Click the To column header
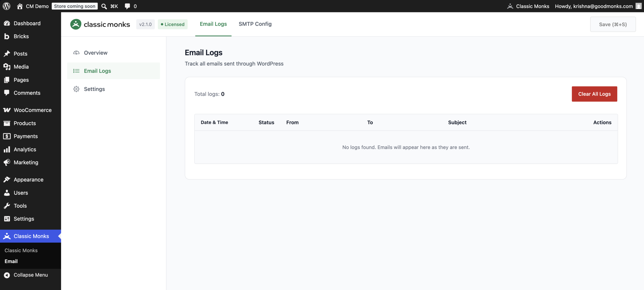 370,122
